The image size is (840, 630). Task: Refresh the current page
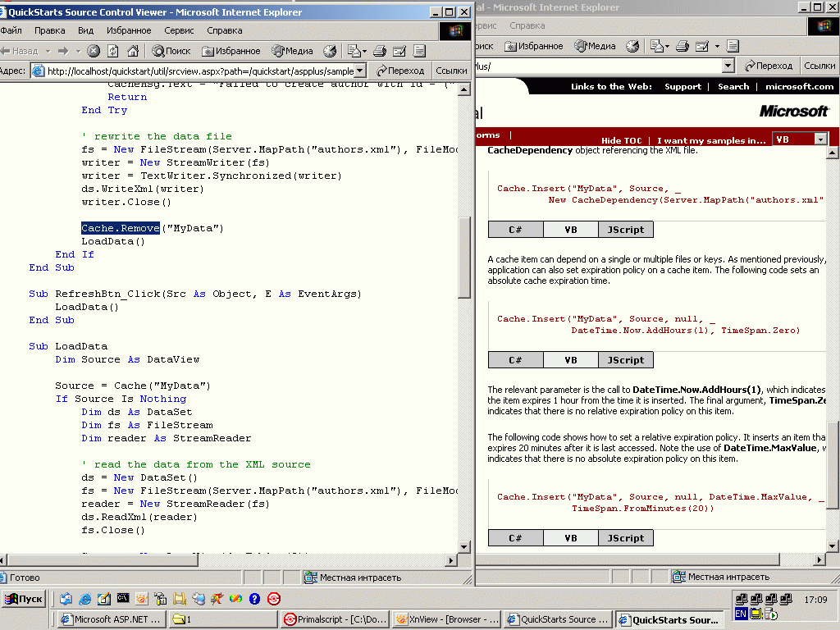[112, 50]
